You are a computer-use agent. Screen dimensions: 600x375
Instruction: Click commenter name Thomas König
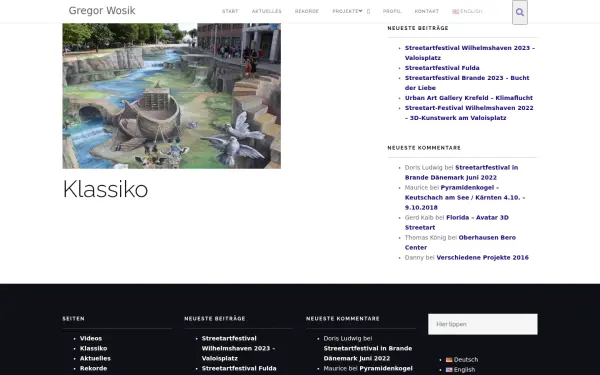click(425, 237)
